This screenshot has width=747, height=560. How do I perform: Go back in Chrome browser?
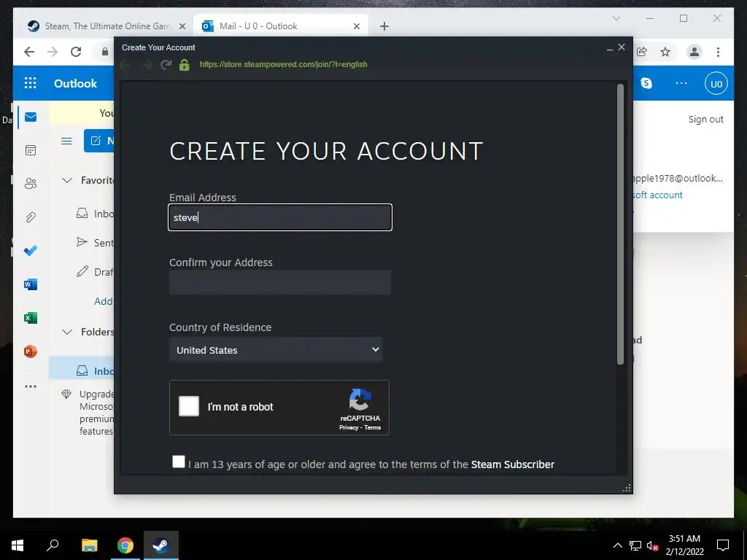click(x=29, y=52)
